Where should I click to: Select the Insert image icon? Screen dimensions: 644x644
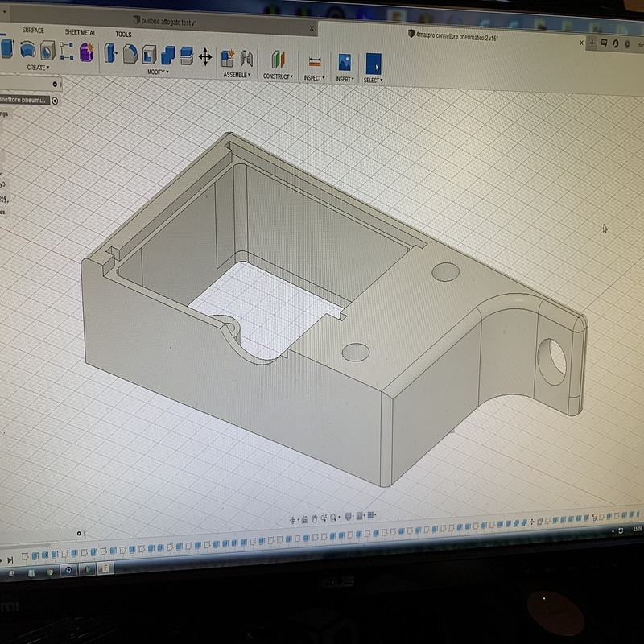(345, 63)
